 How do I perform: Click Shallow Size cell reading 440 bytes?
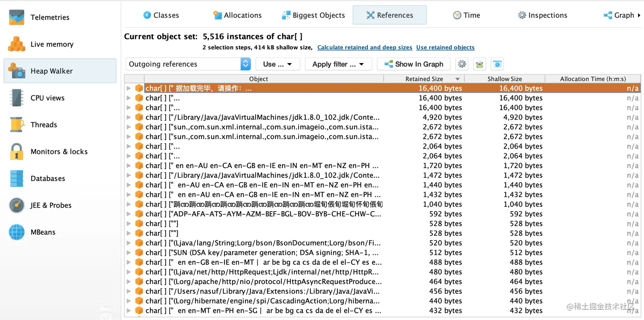point(526,301)
